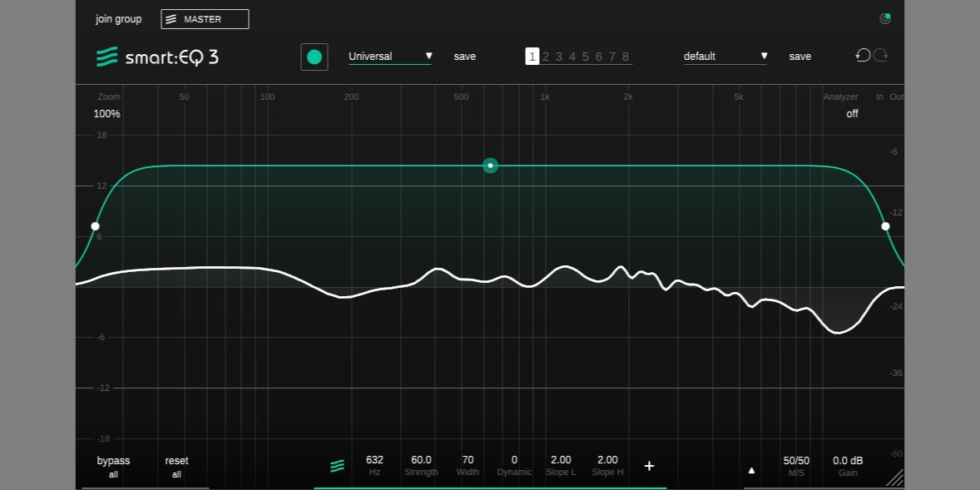Click the redo arrow icon
This screenshot has height=490, width=980.
881,56
